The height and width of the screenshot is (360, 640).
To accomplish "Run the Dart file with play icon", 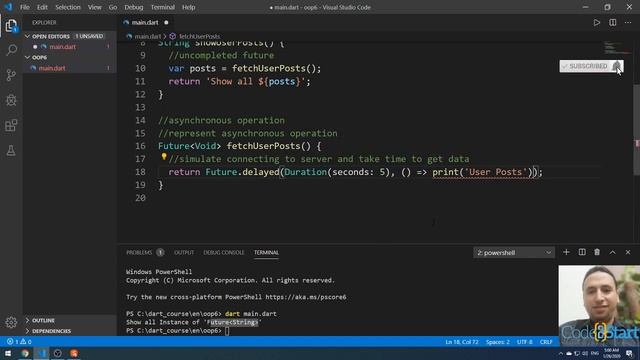I will click(x=597, y=22).
